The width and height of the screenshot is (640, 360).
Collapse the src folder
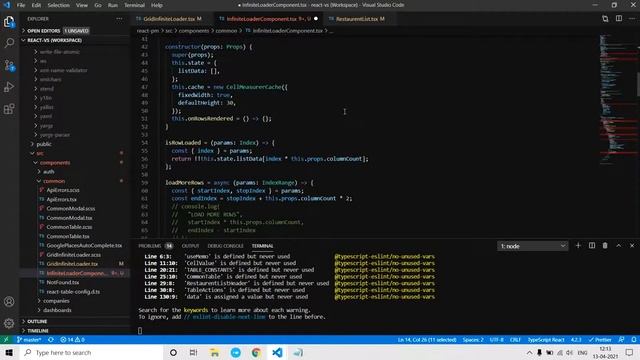tap(75, 153)
